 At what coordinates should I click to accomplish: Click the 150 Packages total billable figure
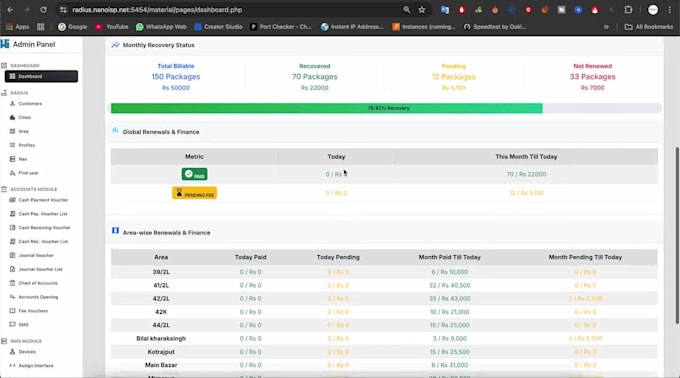pyautogui.click(x=176, y=77)
